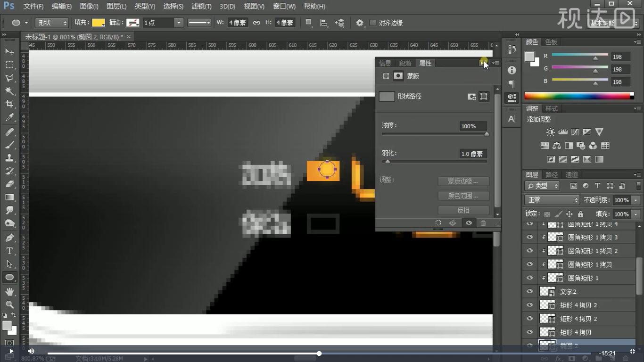Open the History panel icon

(x=512, y=49)
